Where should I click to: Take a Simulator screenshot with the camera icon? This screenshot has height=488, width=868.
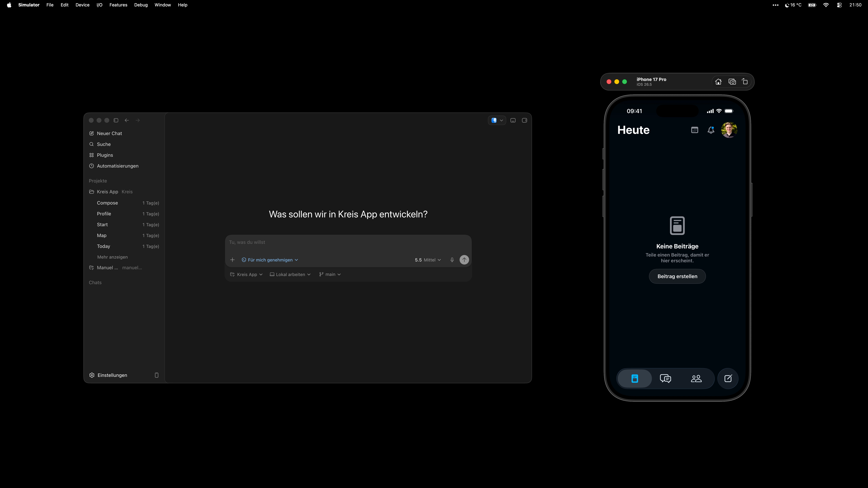click(x=732, y=82)
